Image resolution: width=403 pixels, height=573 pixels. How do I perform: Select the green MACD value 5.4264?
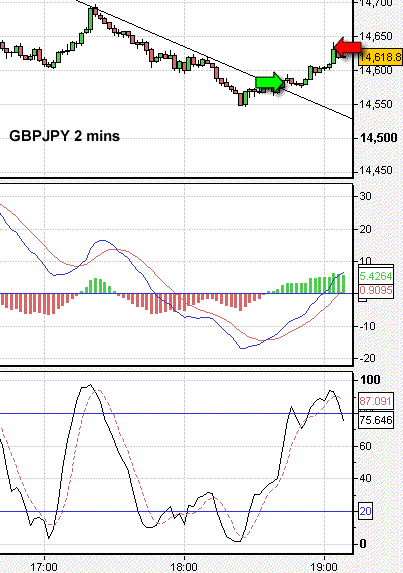[x=376, y=276]
